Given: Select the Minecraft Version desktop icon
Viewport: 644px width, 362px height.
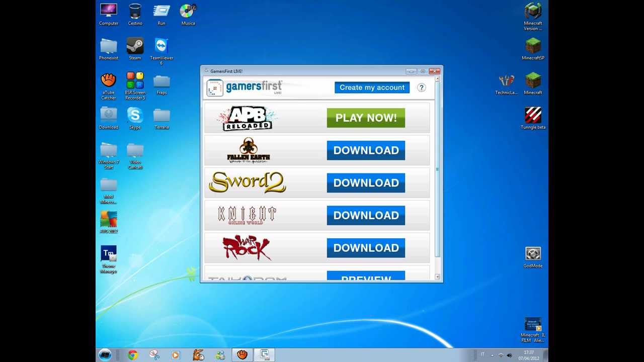Looking at the screenshot, I should pos(533,17).
